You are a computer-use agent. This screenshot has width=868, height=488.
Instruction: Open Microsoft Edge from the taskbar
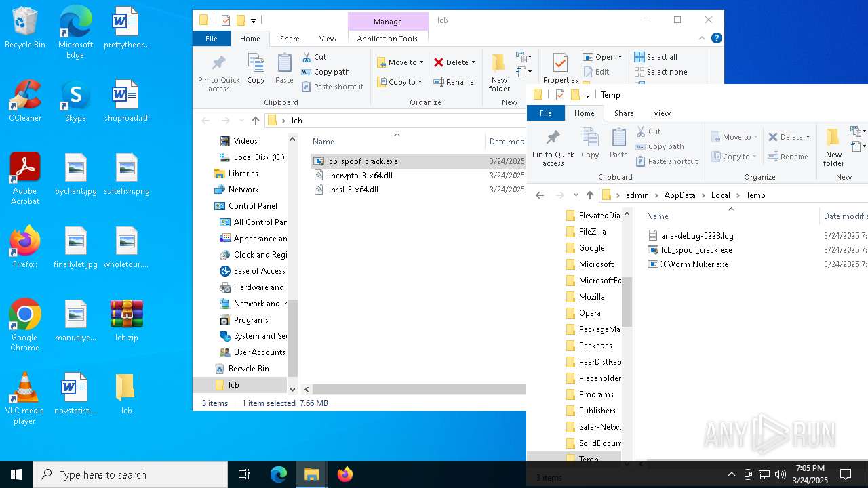coord(279,474)
